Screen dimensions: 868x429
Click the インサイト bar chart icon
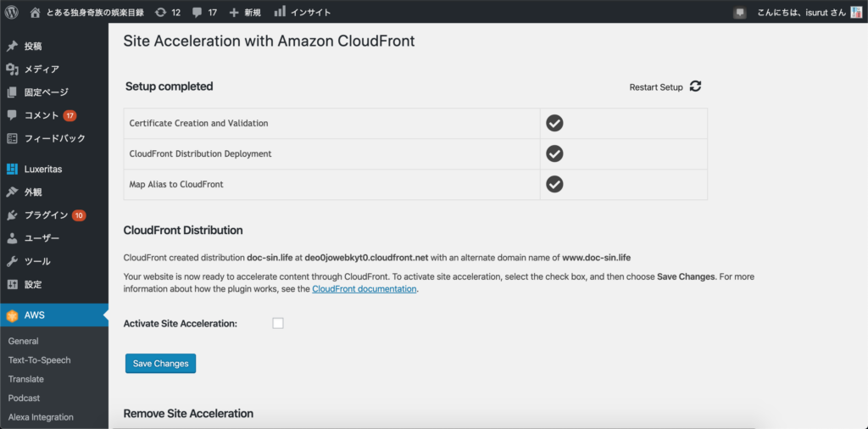point(280,11)
